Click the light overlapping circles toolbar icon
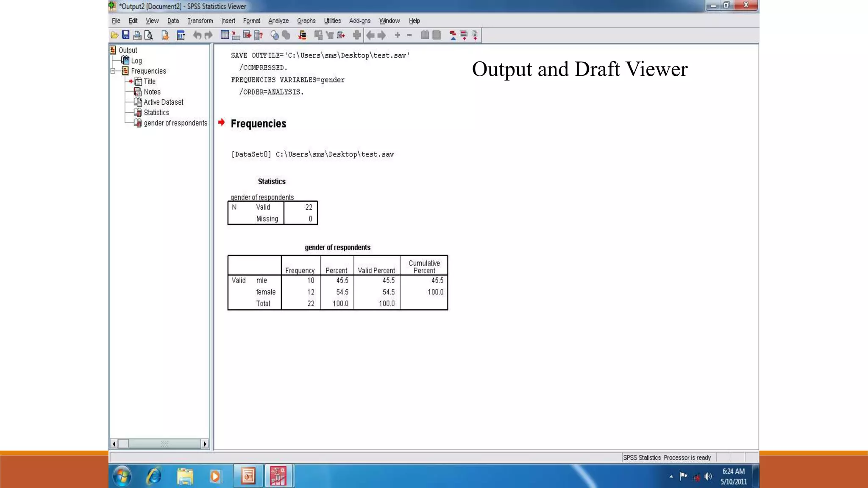 tap(275, 36)
